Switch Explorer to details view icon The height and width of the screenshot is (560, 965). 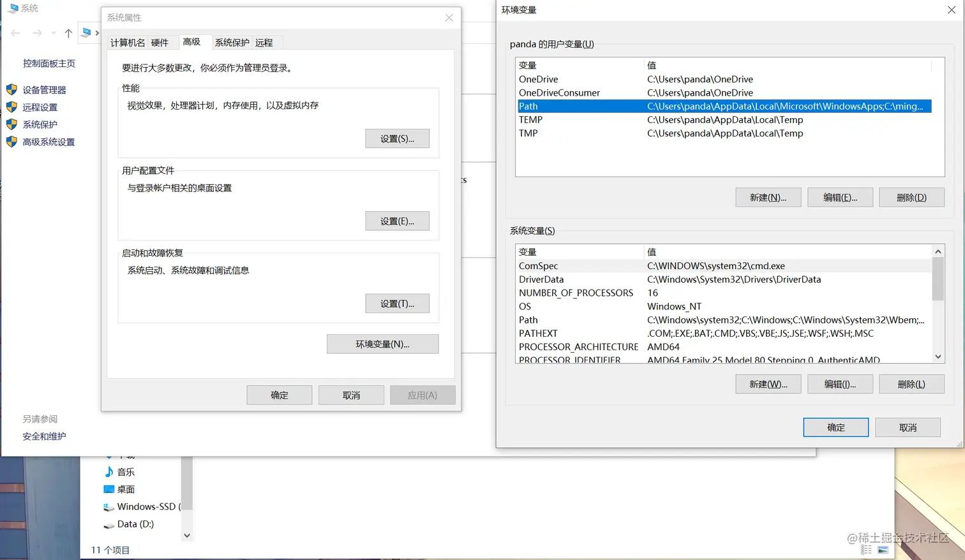coord(866,550)
